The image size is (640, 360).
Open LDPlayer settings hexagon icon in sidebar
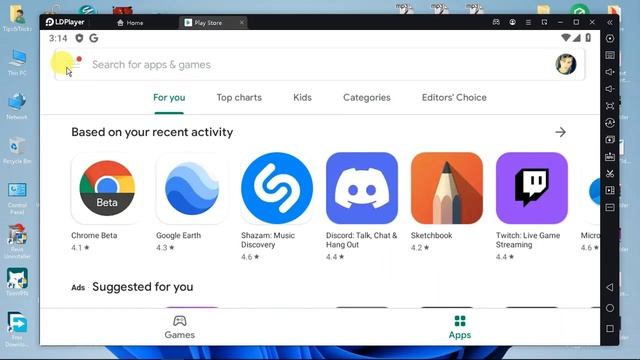610,38
